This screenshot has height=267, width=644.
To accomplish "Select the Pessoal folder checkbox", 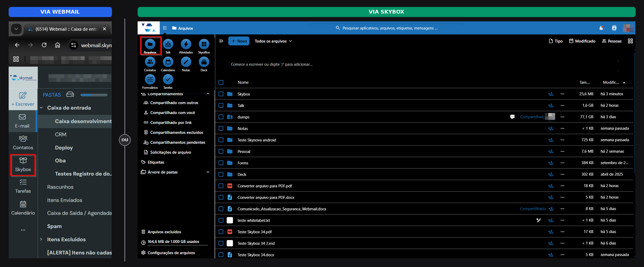I will (x=221, y=151).
